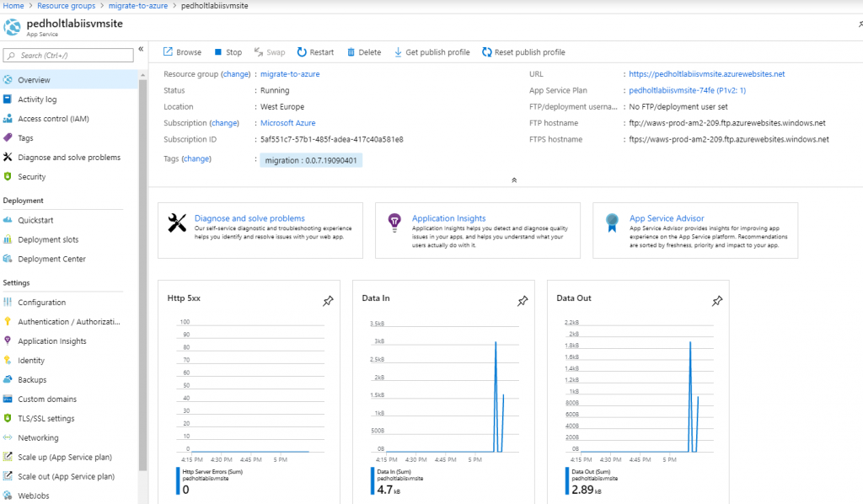Collapse the essentials section with the chevron
Image resolution: width=863 pixels, height=504 pixels.
coord(514,180)
